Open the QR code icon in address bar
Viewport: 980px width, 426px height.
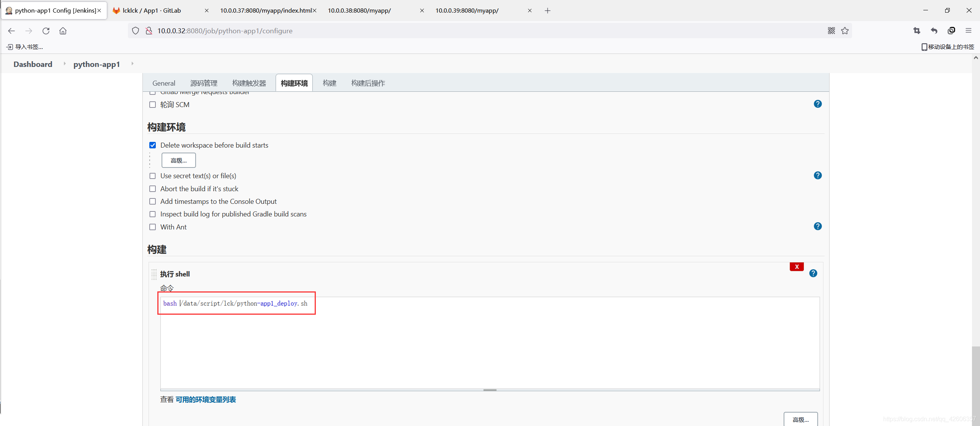coord(831,31)
